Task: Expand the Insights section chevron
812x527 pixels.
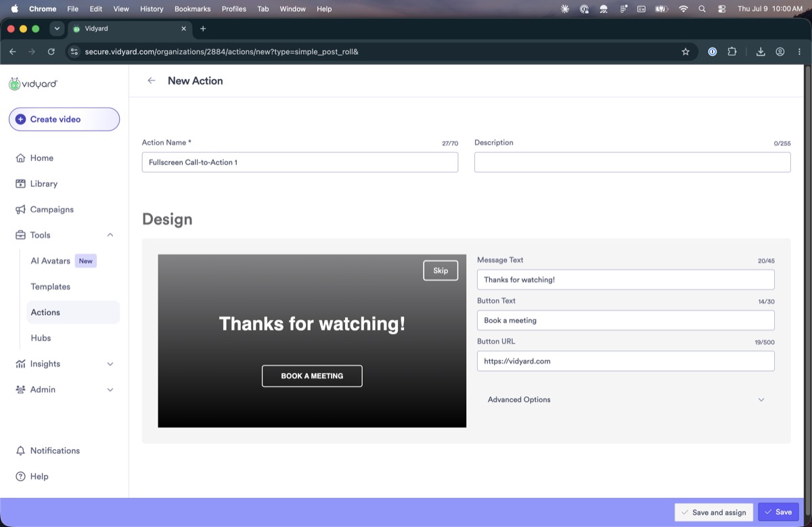Action: click(110, 363)
